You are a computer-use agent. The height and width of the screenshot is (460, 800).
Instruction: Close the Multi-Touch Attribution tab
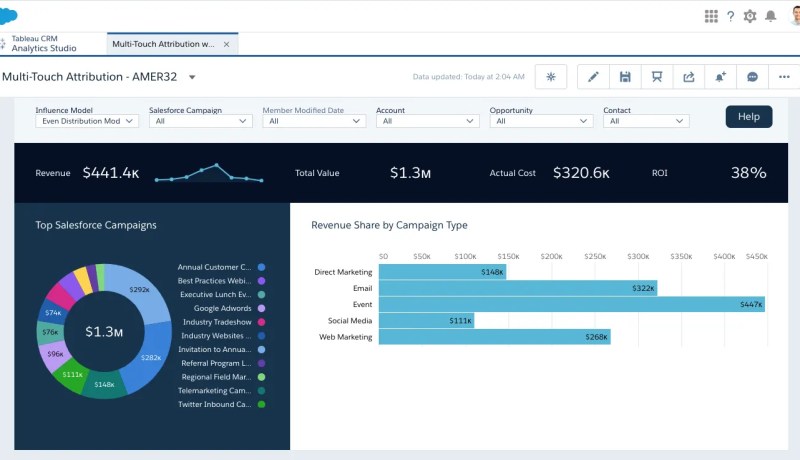click(x=226, y=44)
